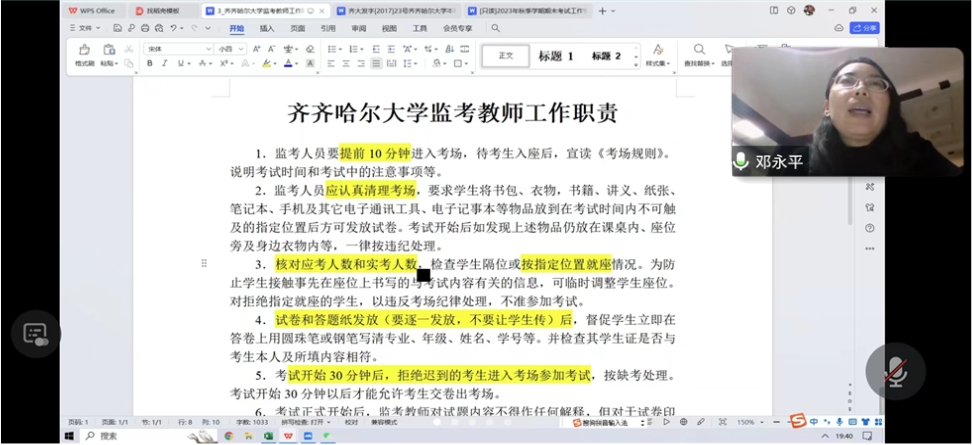Toggle bold formatting in the ribbon
Image resolution: width=972 pixels, height=445 pixels.
point(150,63)
